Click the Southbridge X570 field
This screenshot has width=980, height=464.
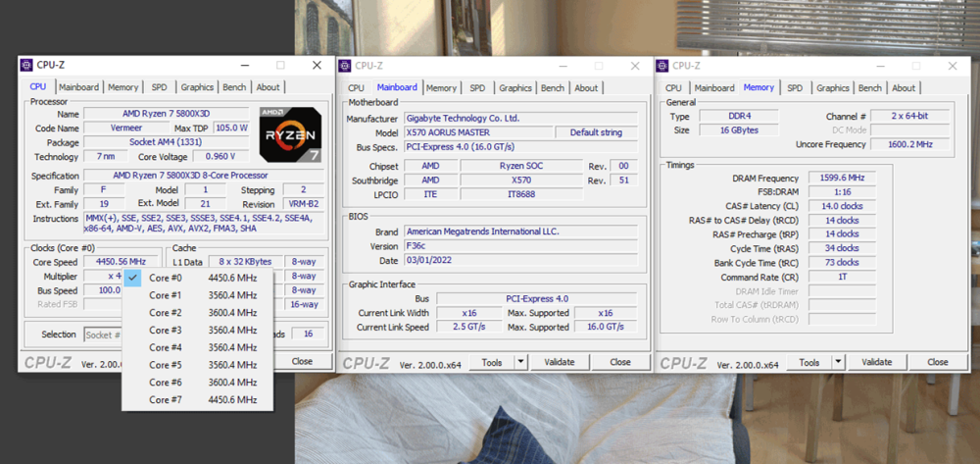click(x=521, y=180)
